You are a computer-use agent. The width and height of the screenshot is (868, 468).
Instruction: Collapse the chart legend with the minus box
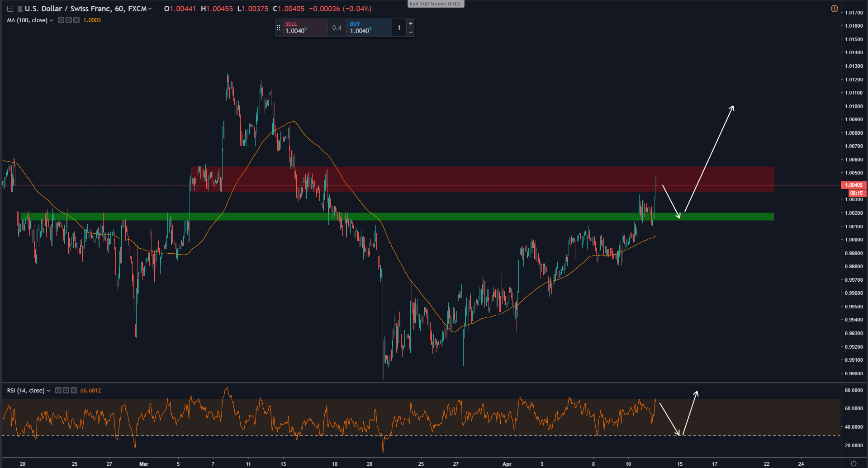tap(10, 9)
